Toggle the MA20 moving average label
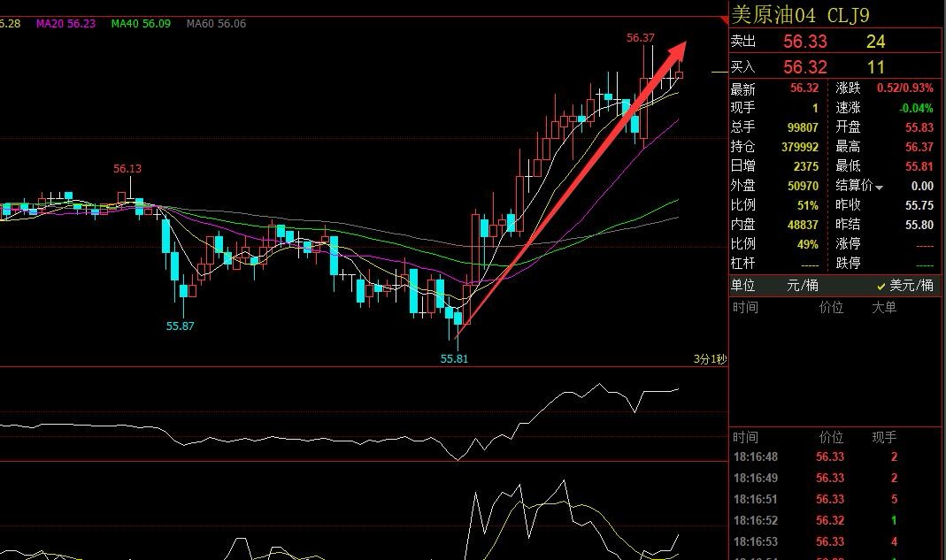This screenshot has width=946, height=560. tap(65, 24)
